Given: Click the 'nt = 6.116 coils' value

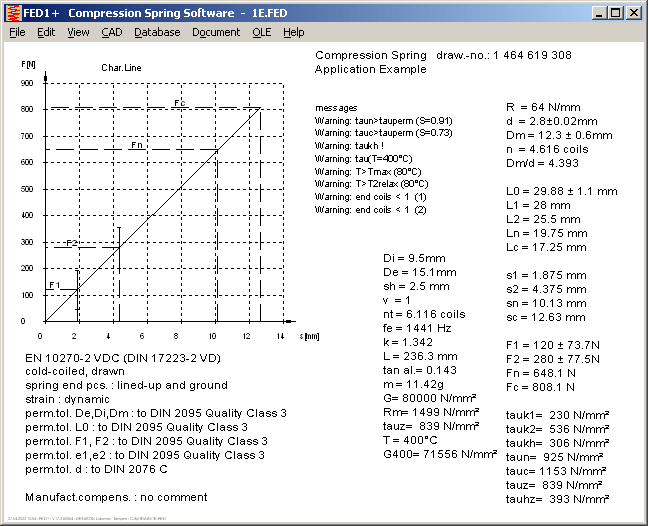Looking at the screenshot, I should tap(424, 314).
